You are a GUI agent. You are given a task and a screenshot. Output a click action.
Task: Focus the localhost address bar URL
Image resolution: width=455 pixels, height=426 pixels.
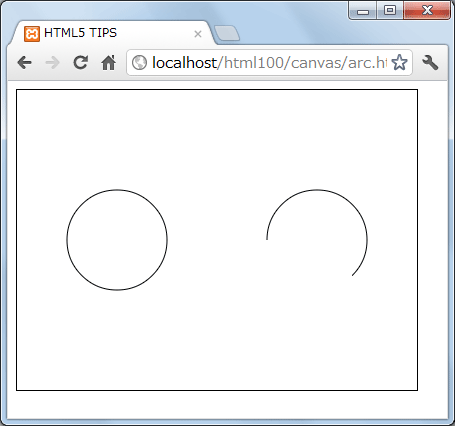click(x=269, y=62)
